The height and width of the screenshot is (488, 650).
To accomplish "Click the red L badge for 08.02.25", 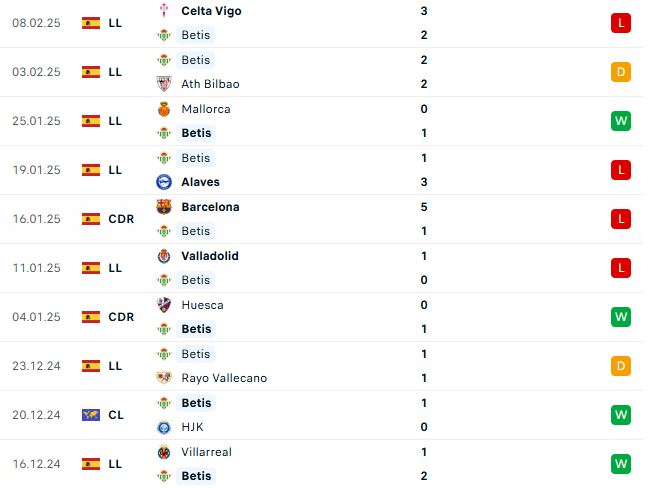I will [x=621, y=23].
